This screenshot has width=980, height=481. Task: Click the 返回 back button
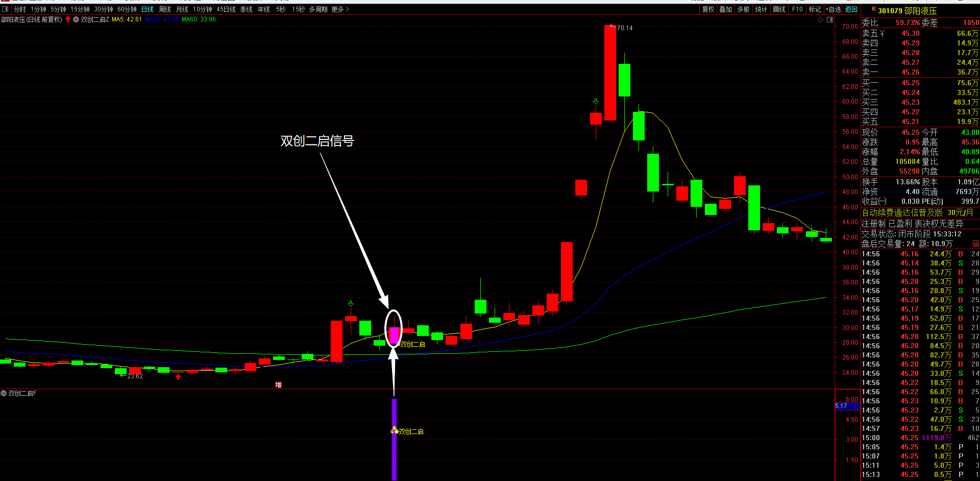(x=851, y=9)
